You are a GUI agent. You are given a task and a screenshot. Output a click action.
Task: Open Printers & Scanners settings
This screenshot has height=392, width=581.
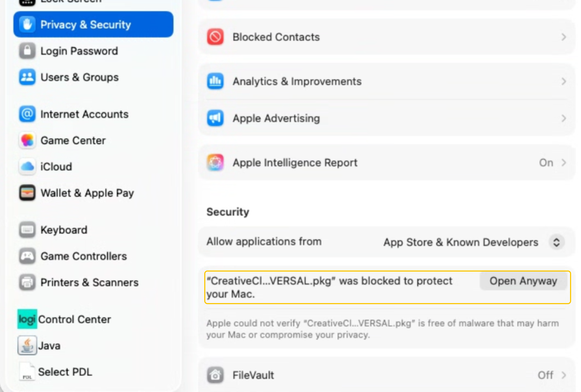(89, 282)
